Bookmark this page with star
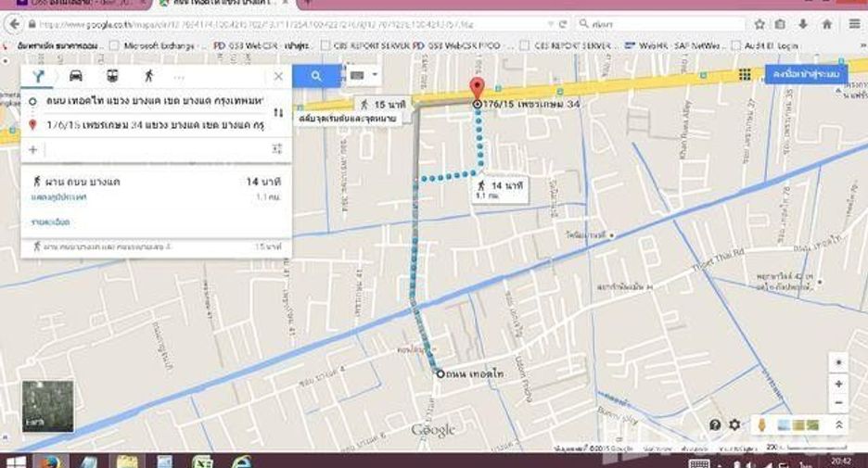868x468 pixels. (759, 24)
